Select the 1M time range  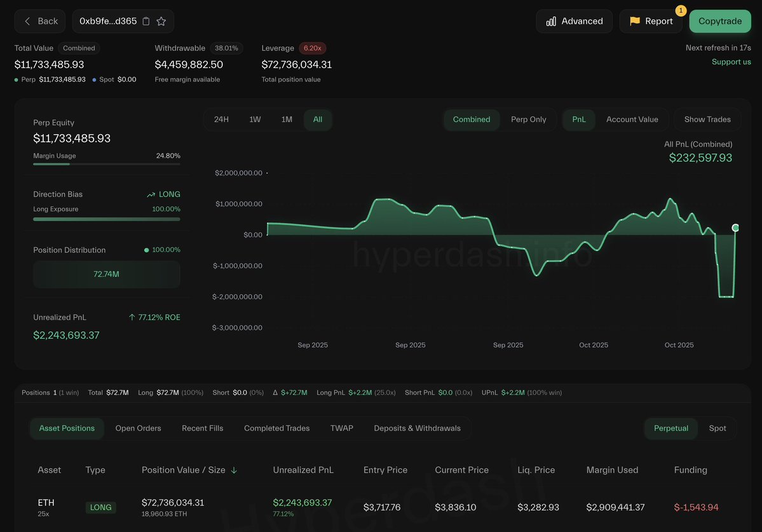(x=287, y=119)
